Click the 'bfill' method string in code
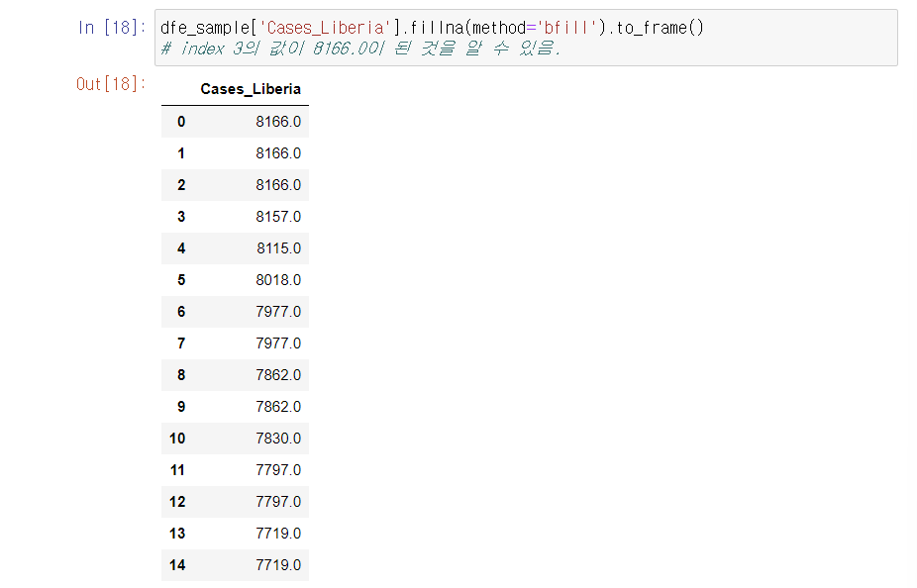 pyautogui.click(x=569, y=28)
